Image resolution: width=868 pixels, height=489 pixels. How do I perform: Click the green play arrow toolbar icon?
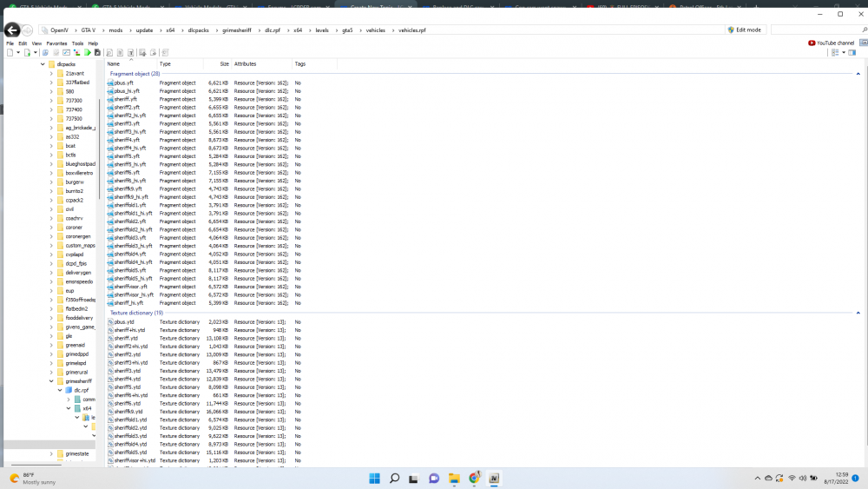(88, 53)
